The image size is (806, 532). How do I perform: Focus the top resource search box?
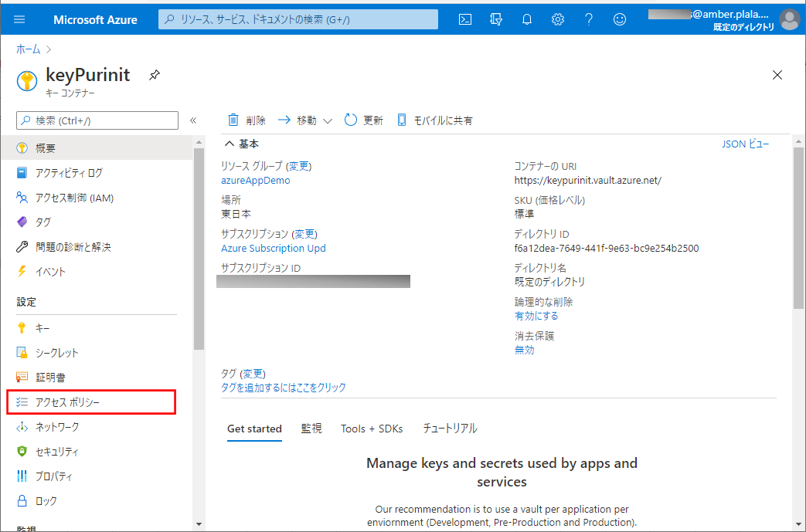click(x=298, y=19)
